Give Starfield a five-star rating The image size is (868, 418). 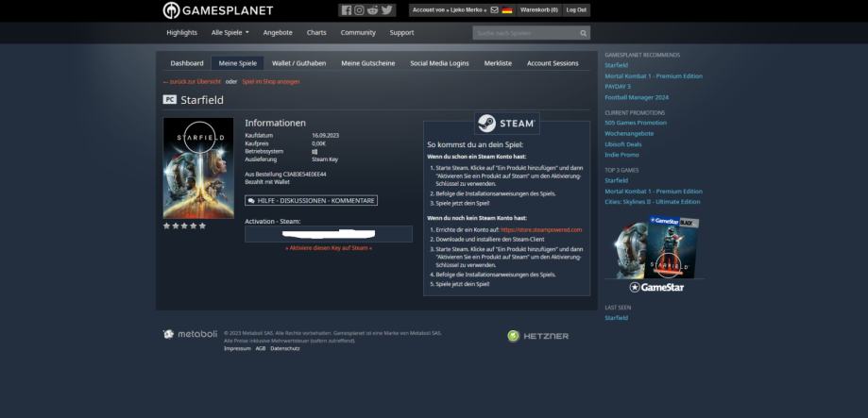tap(202, 226)
